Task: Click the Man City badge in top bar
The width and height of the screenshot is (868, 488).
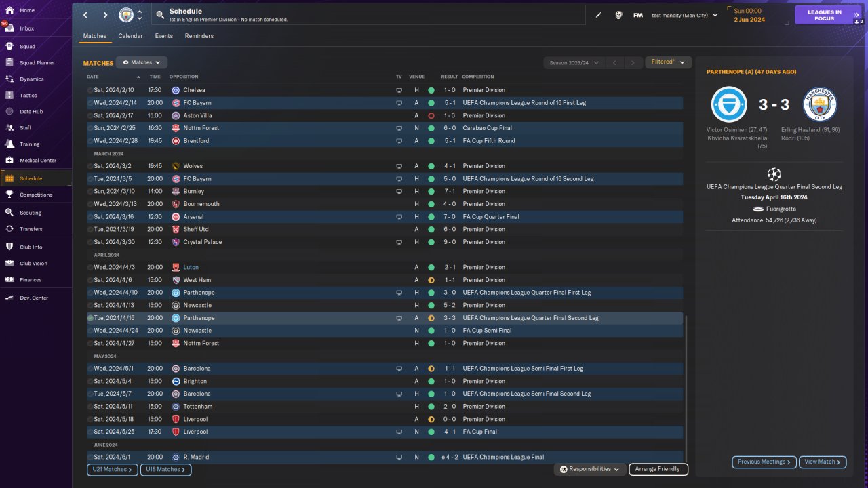Action: pos(126,15)
